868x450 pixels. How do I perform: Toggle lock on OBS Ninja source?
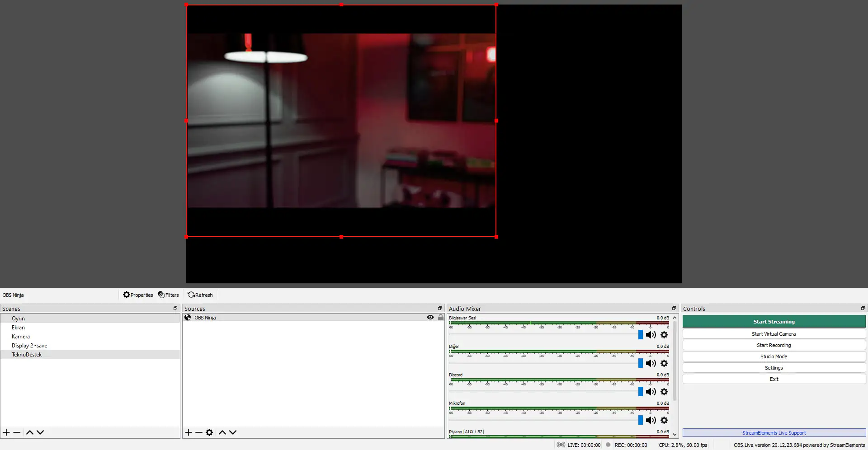(x=441, y=318)
